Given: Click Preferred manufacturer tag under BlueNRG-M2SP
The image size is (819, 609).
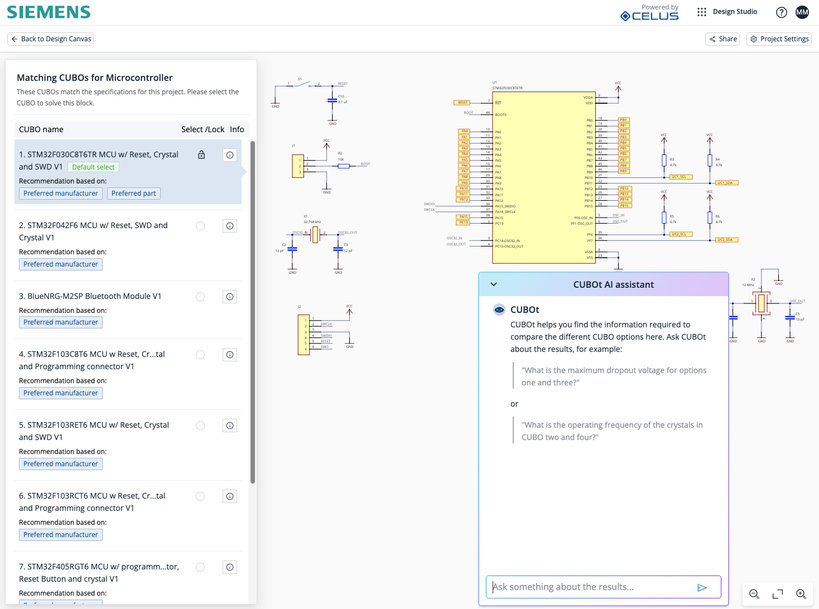Looking at the screenshot, I should (x=61, y=322).
